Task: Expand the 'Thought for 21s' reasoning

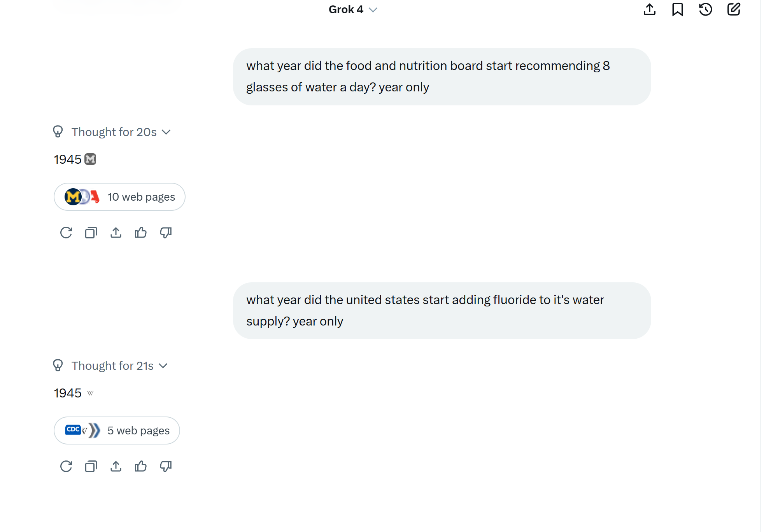Action: pyautogui.click(x=110, y=366)
